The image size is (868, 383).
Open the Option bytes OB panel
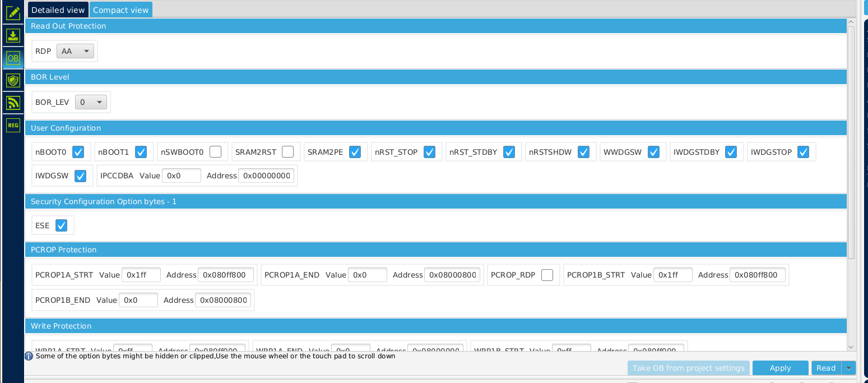[12, 57]
